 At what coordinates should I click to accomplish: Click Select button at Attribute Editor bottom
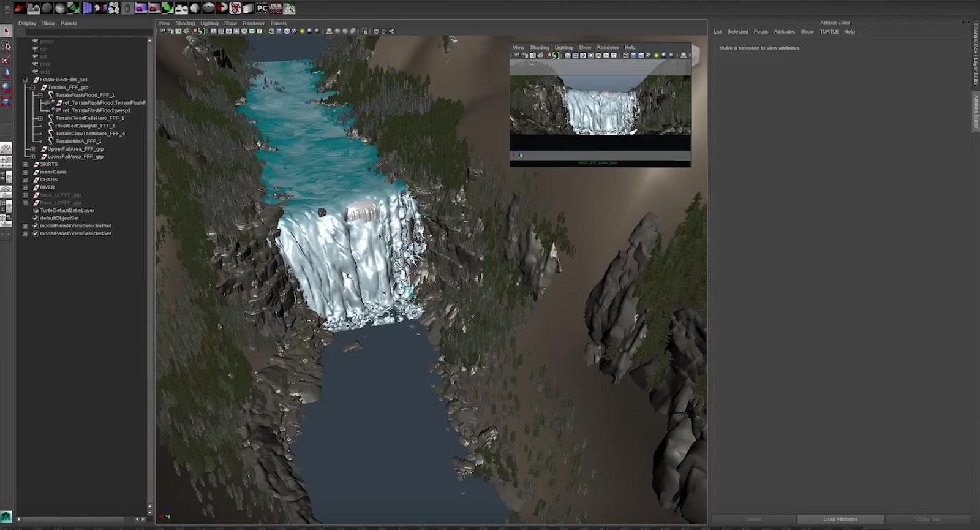coord(754,519)
